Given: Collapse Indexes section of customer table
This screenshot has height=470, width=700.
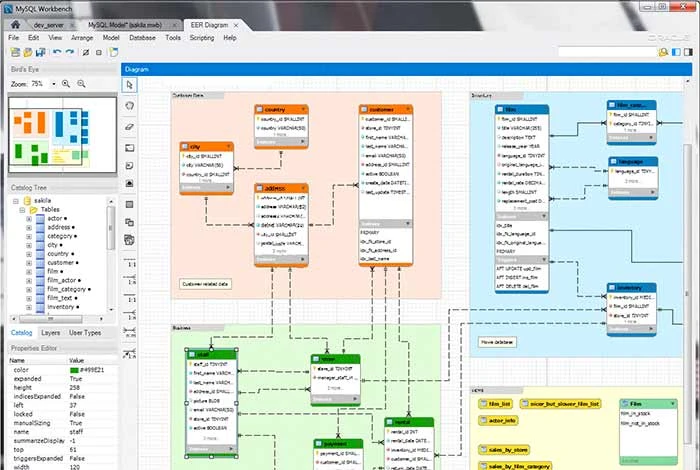Looking at the screenshot, I should tap(408, 223).
